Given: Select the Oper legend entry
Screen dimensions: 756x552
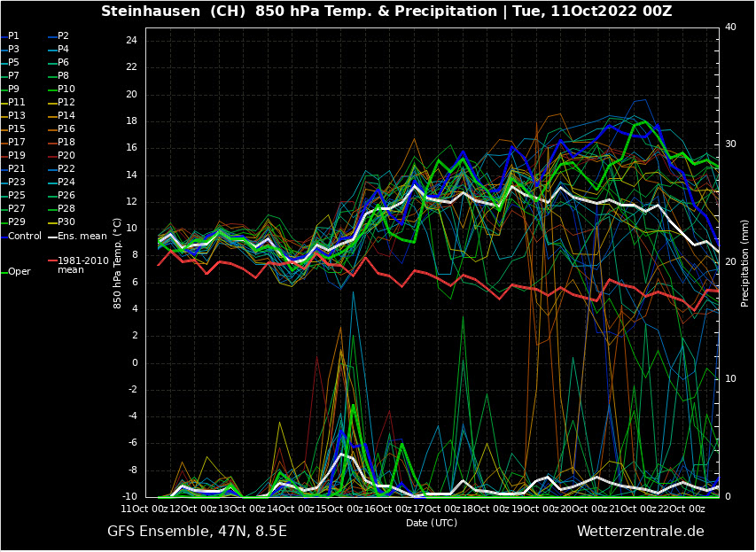Looking at the screenshot, I should pyautogui.click(x=19, y=271).
